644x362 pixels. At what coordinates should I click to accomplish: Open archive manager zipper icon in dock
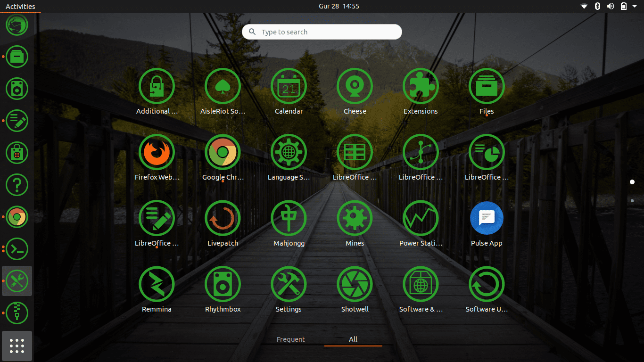pyautogui.click(x=17, y=313)
